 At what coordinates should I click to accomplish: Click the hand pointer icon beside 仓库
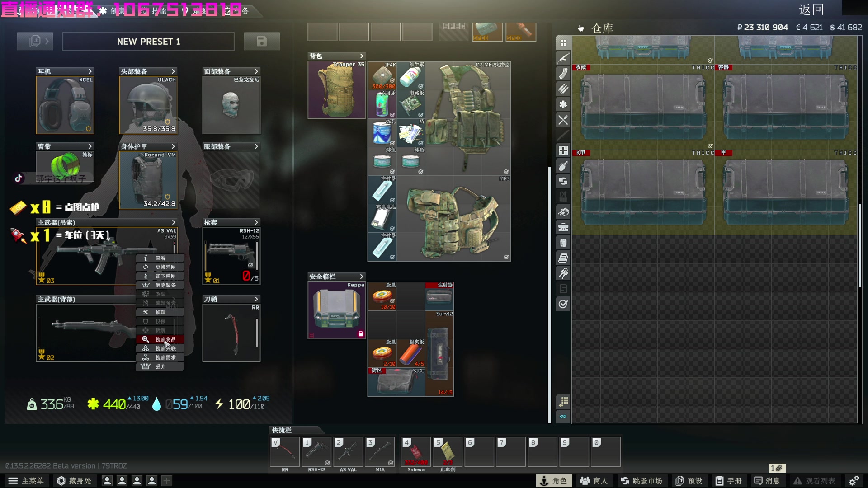(x=580, y=28)
